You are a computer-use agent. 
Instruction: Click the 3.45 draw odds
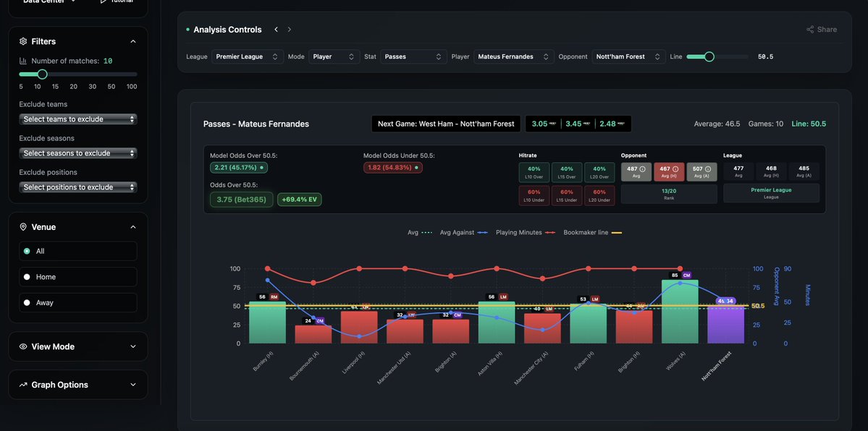[578, 124]
